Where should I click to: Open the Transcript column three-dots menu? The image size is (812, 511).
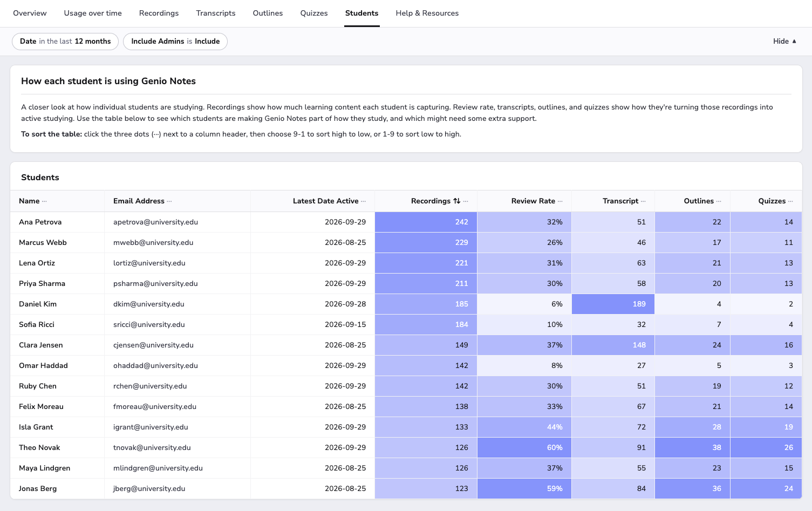[x=643, y=201]
